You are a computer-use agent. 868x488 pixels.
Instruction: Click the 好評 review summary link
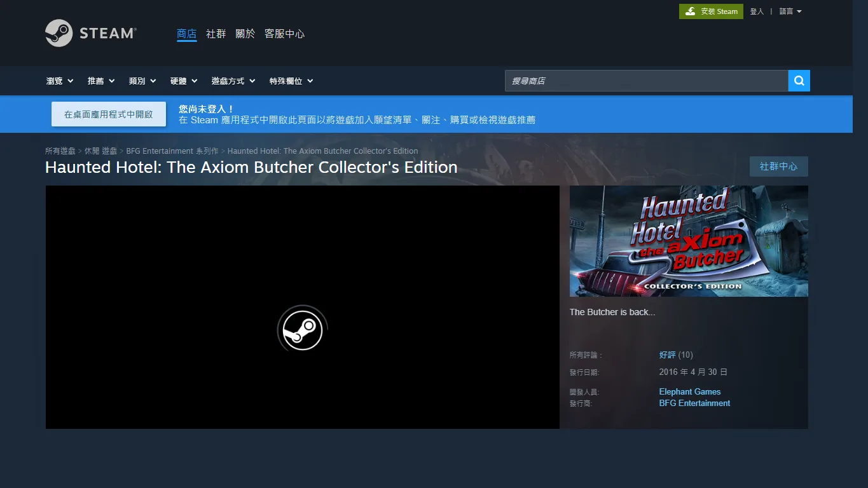[x=667, y=355]
